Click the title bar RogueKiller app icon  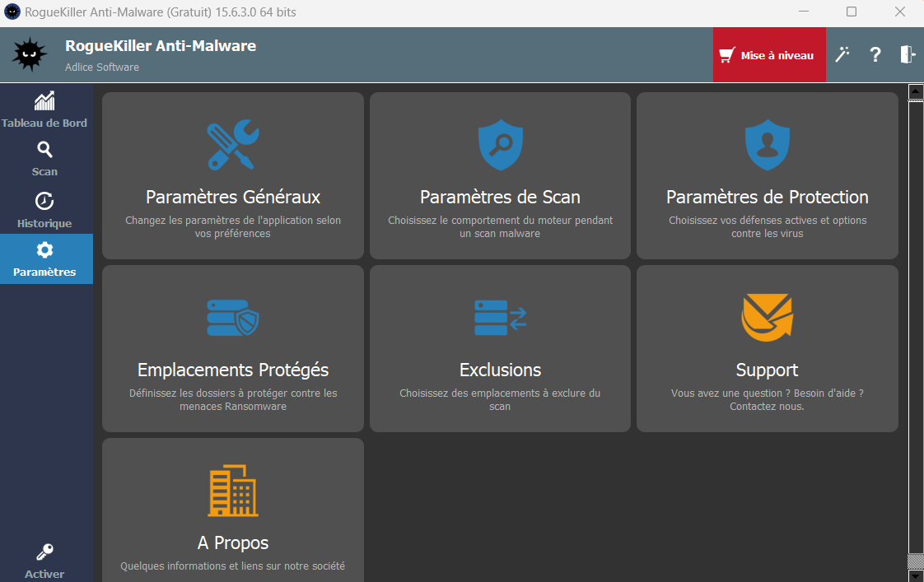12,12
